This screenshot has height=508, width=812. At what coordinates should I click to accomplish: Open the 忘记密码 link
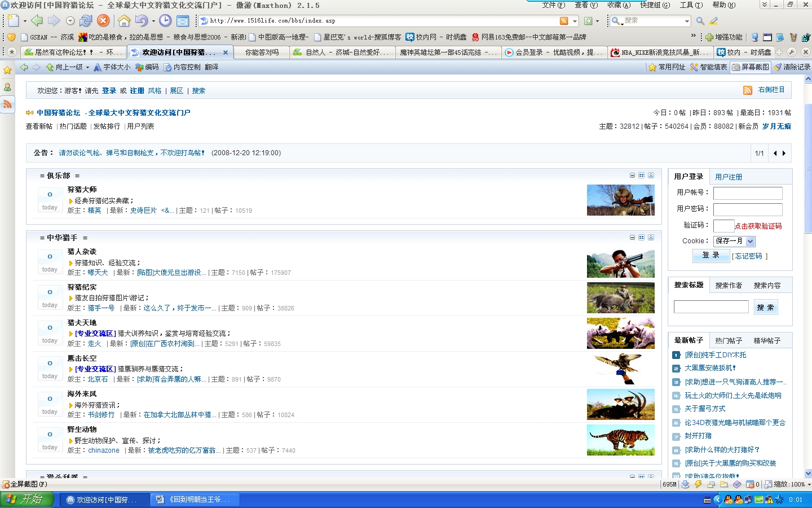pos(748,256)
